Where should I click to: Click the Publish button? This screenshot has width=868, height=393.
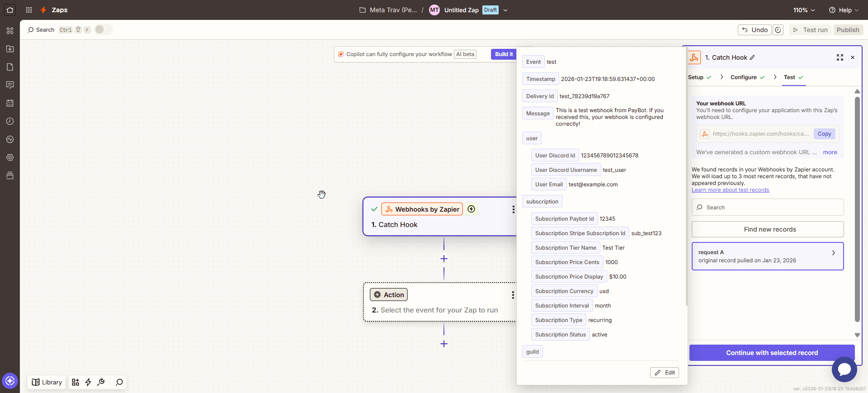coord(848,30)
